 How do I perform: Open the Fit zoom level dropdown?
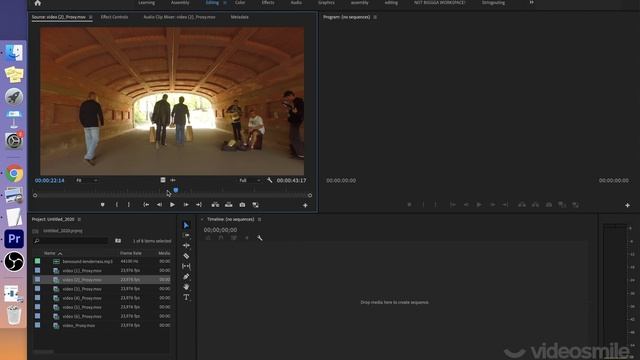(x=87, y=180)
